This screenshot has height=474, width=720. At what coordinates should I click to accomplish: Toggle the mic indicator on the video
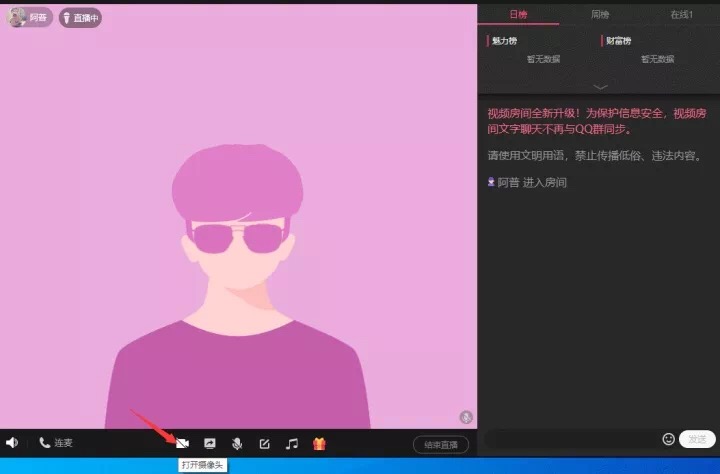point(466,417)
